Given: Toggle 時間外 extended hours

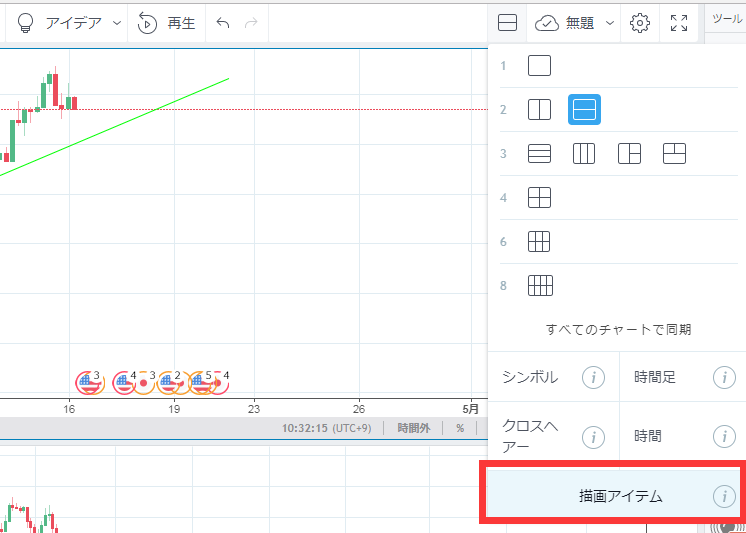Looking at the screenshot, I should [x=413, y=428].
